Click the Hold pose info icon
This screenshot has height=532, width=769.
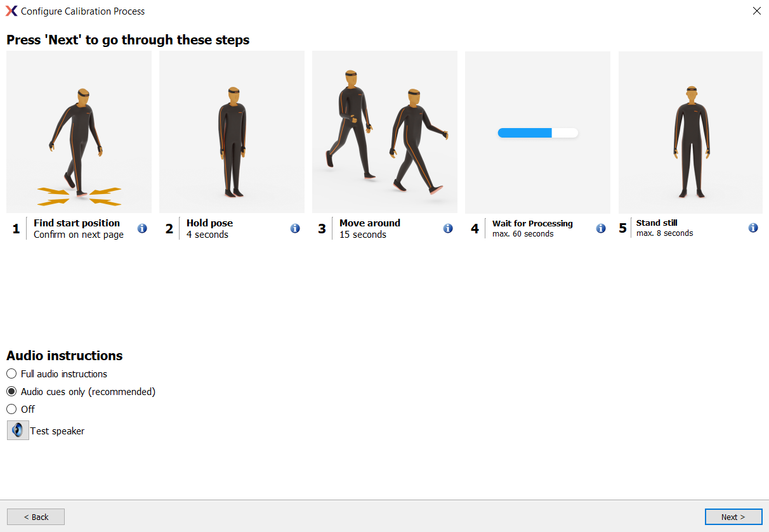pyautogui.click(x=295, y=228)
